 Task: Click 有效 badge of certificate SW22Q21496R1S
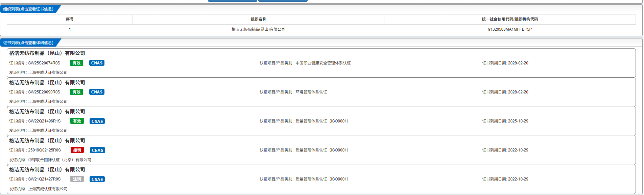[x=77, y=121]
